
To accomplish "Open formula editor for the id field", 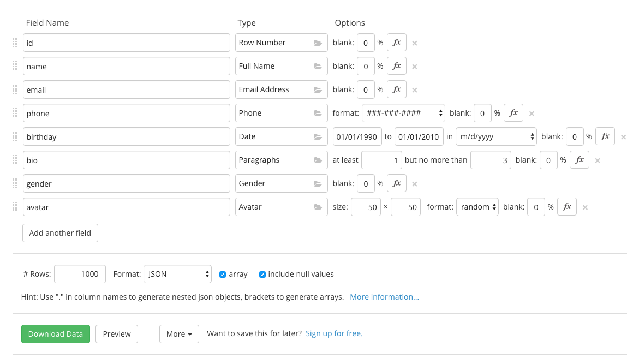I will [x=397, y=43].
